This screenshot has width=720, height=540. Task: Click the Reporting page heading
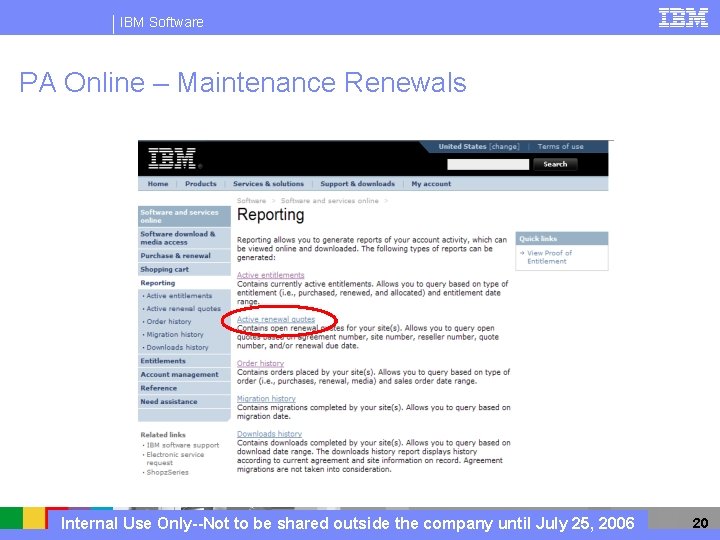270,214
